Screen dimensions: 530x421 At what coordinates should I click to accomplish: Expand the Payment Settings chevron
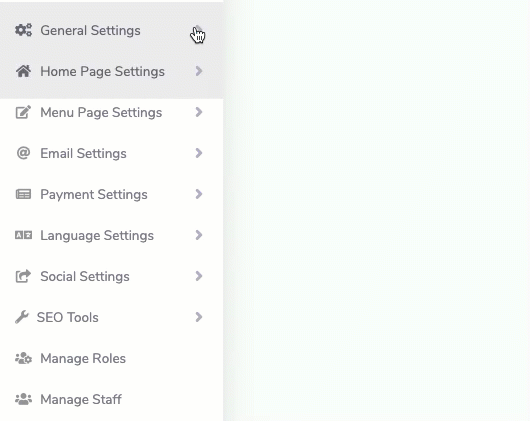pos(199,194)
